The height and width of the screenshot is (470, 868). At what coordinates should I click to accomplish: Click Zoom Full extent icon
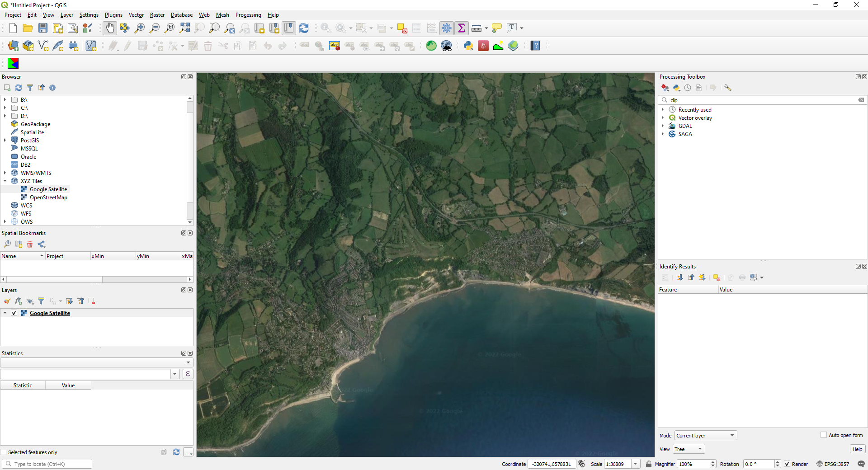click(x=184, y=28)
